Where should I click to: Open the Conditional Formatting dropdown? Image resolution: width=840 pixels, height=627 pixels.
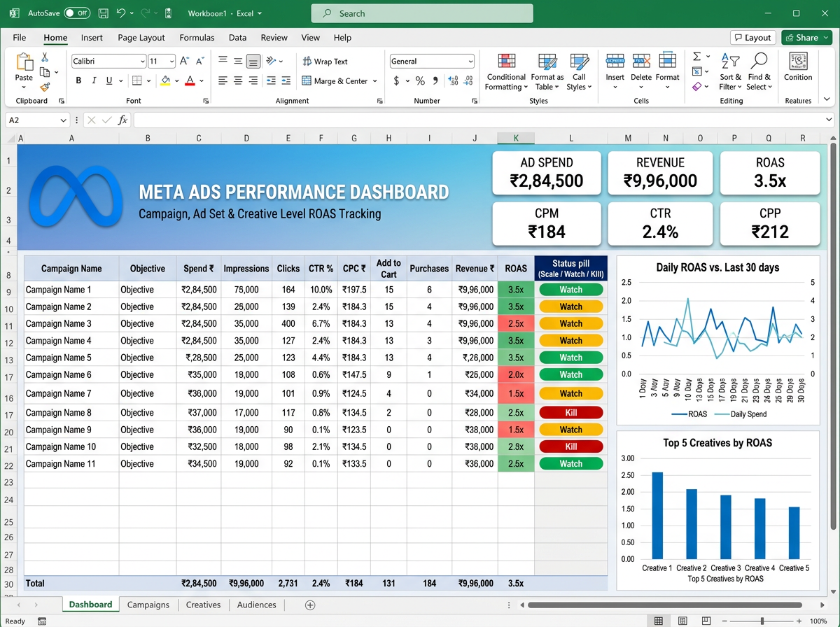(x=506, y=72)
